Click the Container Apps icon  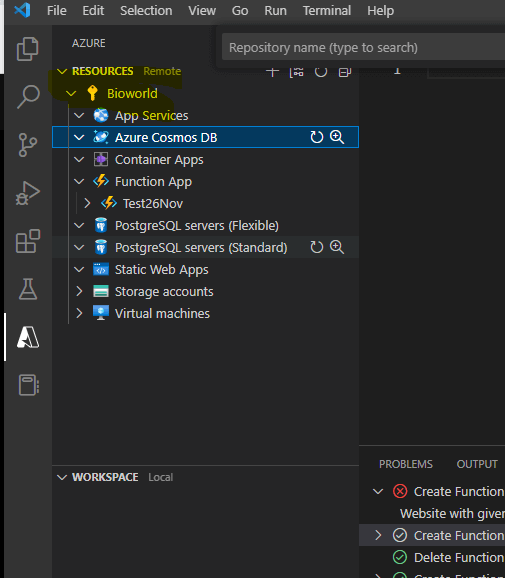(x=101, y=159)
